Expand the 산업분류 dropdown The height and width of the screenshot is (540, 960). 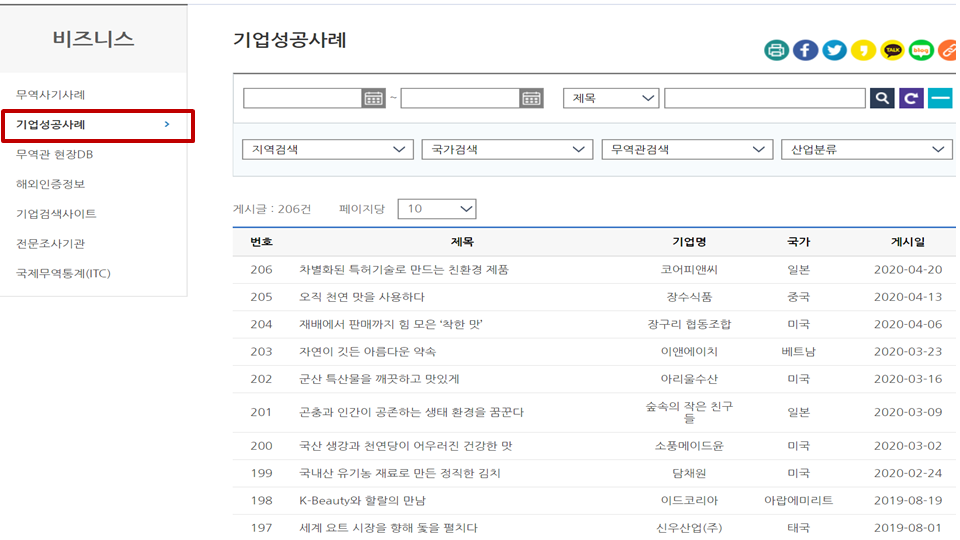coord(867,149)
